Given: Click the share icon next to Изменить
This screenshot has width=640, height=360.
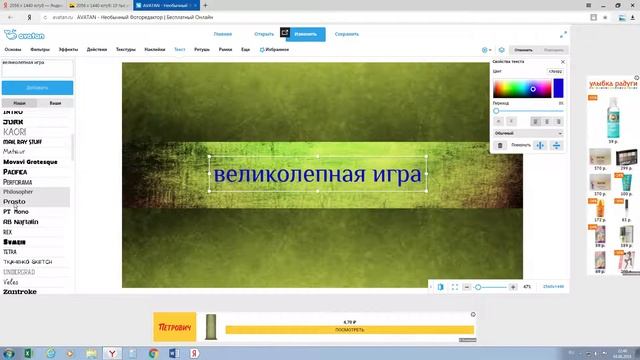Looking at the screenshot, I should 285,32.
